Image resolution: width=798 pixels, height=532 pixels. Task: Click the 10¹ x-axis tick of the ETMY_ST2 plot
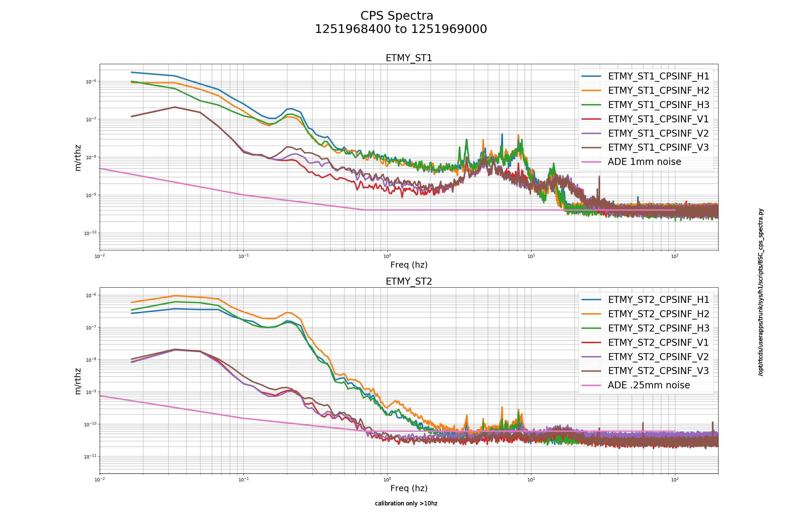tap(531, 479)
